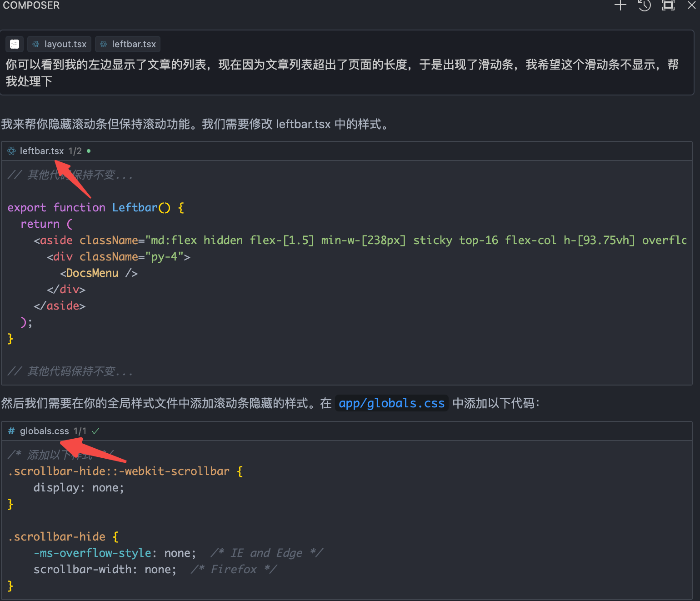Click the React icon on leftbar.tsx chip
Screen dimensions: 700x601
coord(104,44)
